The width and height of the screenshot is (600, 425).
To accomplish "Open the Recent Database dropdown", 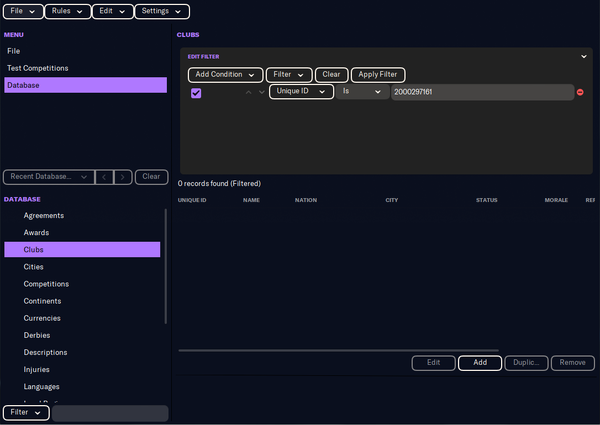I will click(47, 177).
